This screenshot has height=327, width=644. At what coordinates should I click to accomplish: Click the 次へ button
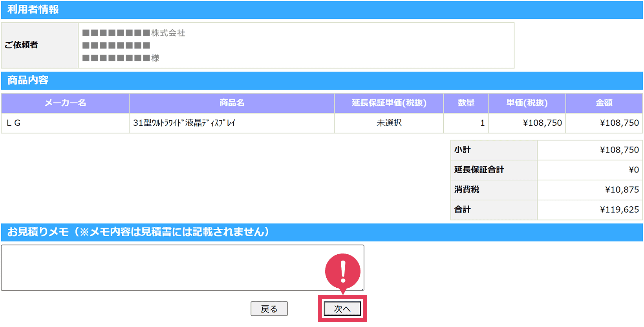342,309
